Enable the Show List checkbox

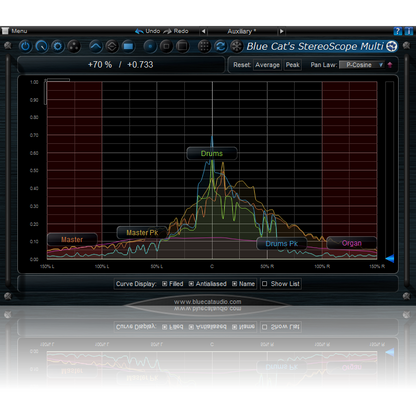pos(265,284)
